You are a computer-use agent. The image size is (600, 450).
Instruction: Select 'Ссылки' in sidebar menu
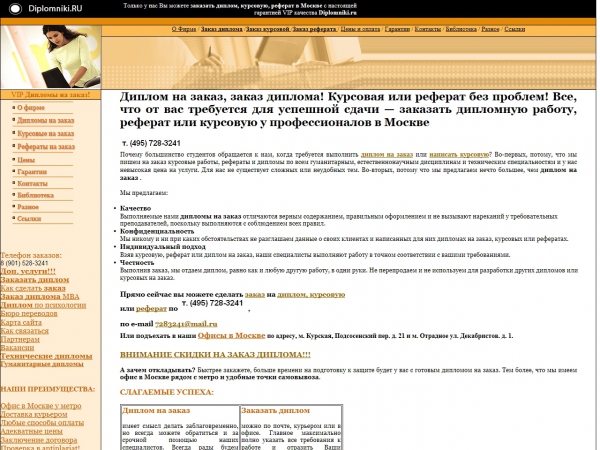click(29, 219)
